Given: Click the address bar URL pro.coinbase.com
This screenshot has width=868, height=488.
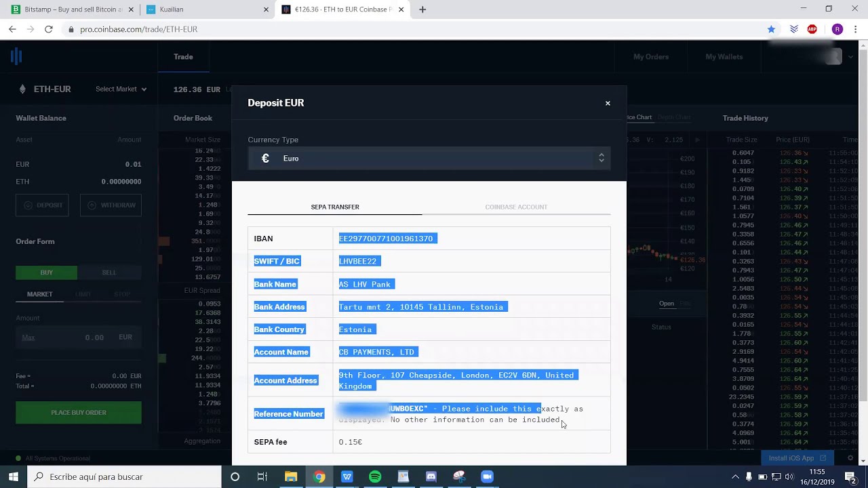Looking at the screenshot, I should (138, 30).
